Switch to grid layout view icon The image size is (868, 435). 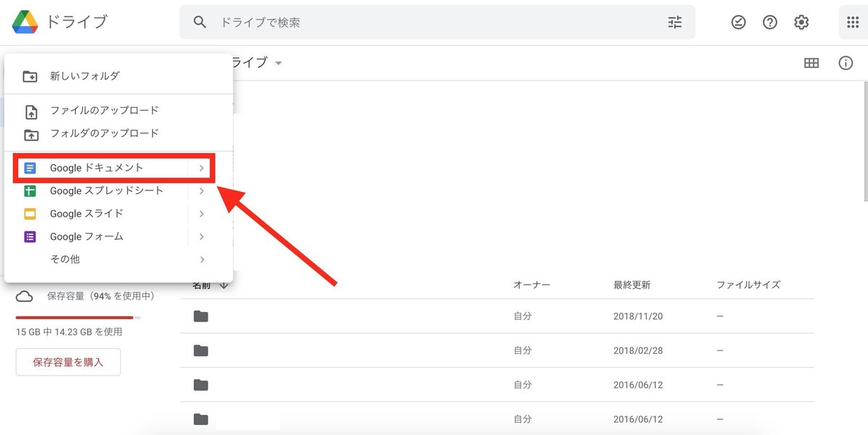(x=812, y=63)
